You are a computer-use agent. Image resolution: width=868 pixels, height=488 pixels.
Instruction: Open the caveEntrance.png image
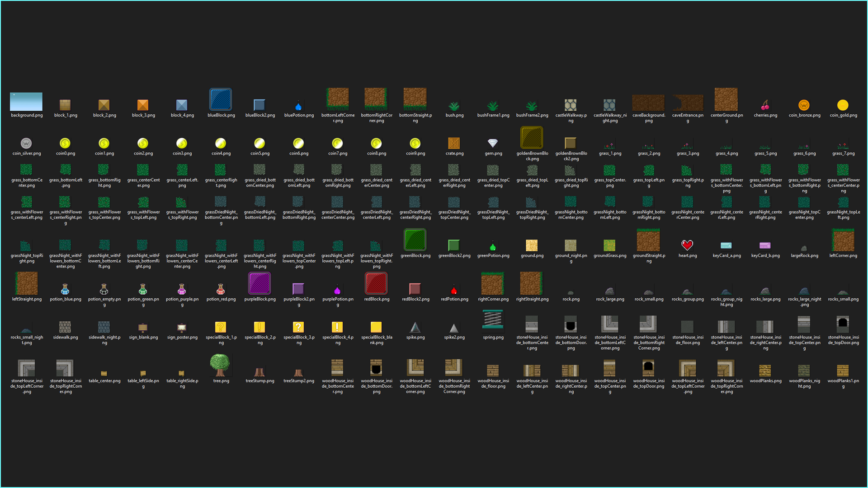pyautogui.click(x=687, y=102)
